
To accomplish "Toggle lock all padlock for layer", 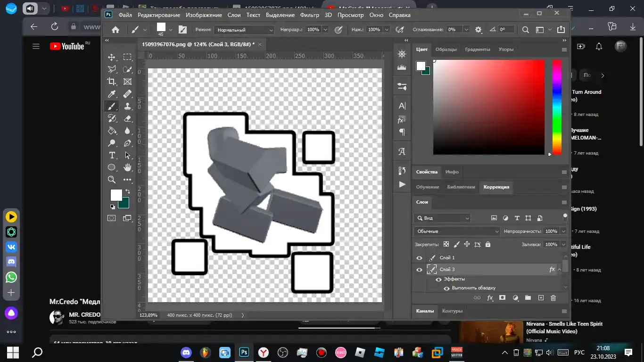I will pos(487,244).
